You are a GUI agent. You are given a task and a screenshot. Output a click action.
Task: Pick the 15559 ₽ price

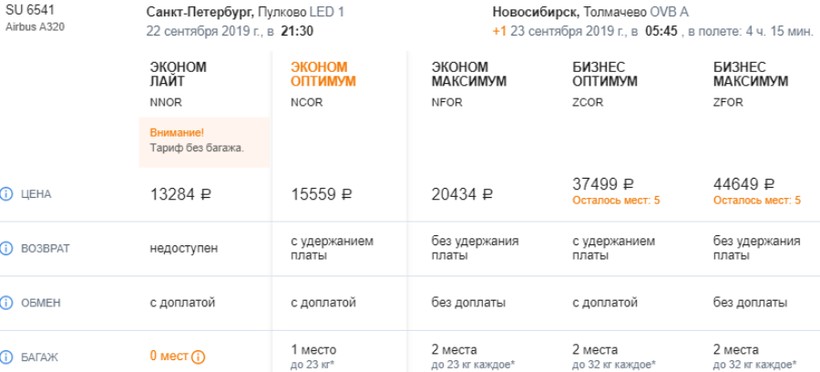[322, 195]
